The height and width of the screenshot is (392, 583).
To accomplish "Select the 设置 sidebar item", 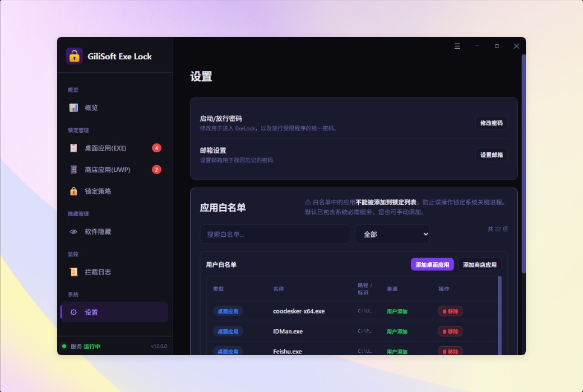I will pos(114,312).
